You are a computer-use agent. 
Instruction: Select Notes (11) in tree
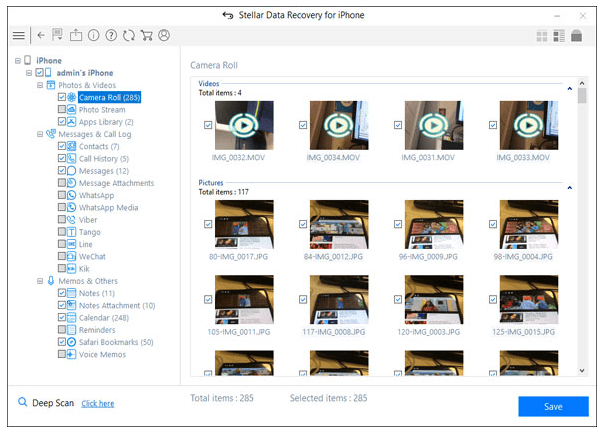(97, 293)
